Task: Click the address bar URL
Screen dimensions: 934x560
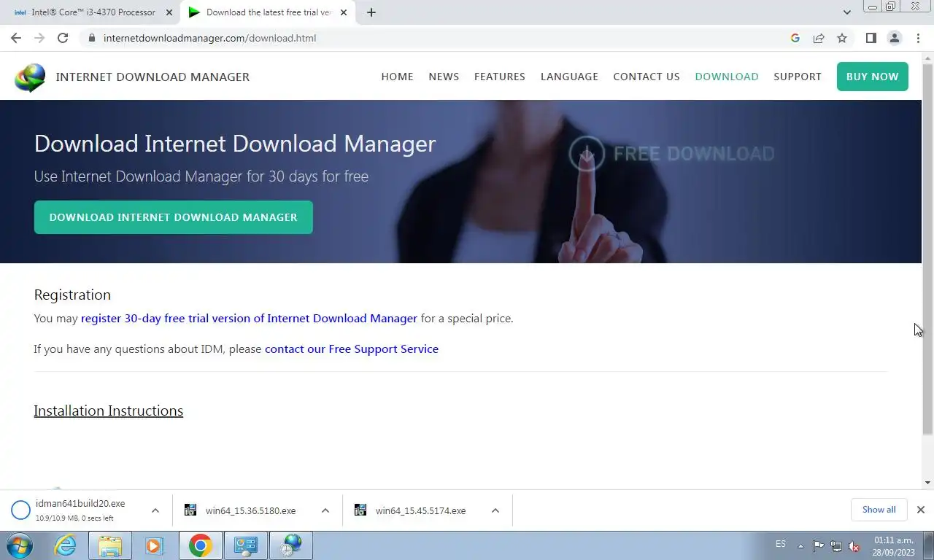Action: tap(209, 38)
